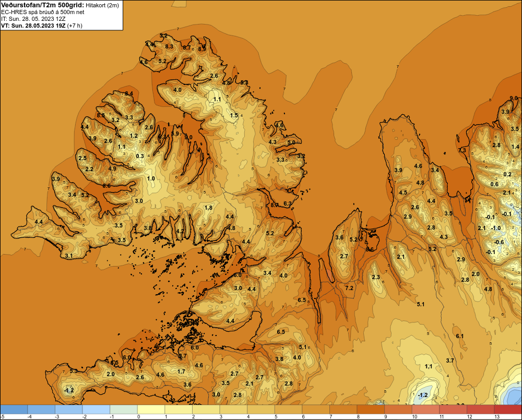This screenshot has height=420, width=522.
Task: Click the 1.8 temperature value
Action: click(x=208, y=208)
